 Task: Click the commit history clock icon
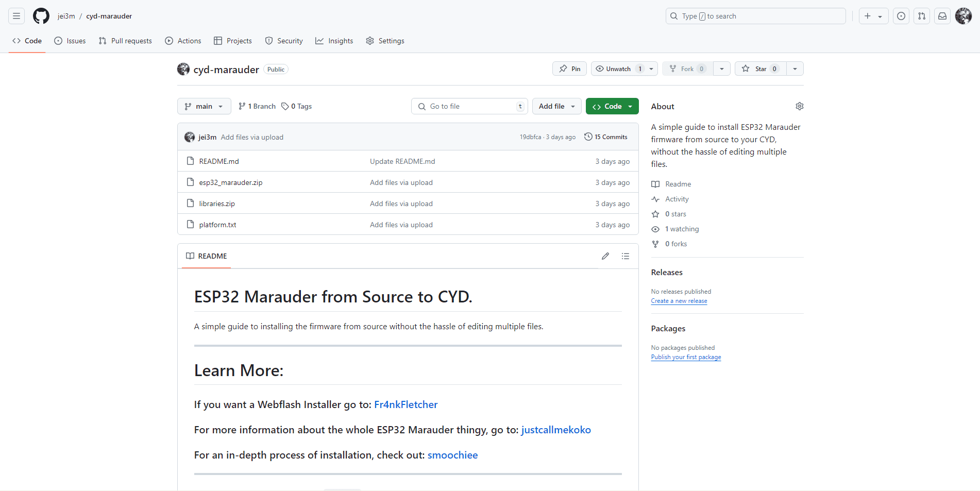(588, 137)
